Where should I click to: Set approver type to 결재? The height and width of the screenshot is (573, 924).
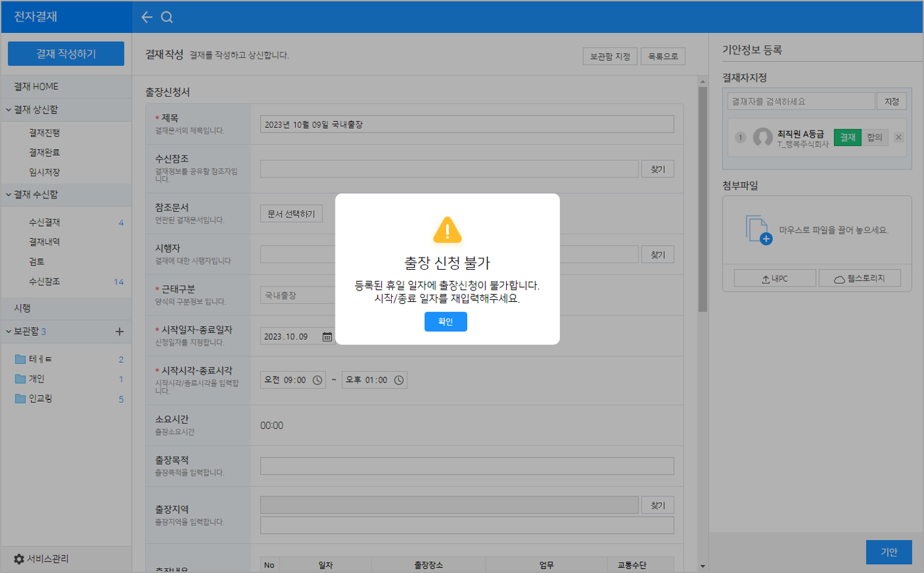(847, 137)
